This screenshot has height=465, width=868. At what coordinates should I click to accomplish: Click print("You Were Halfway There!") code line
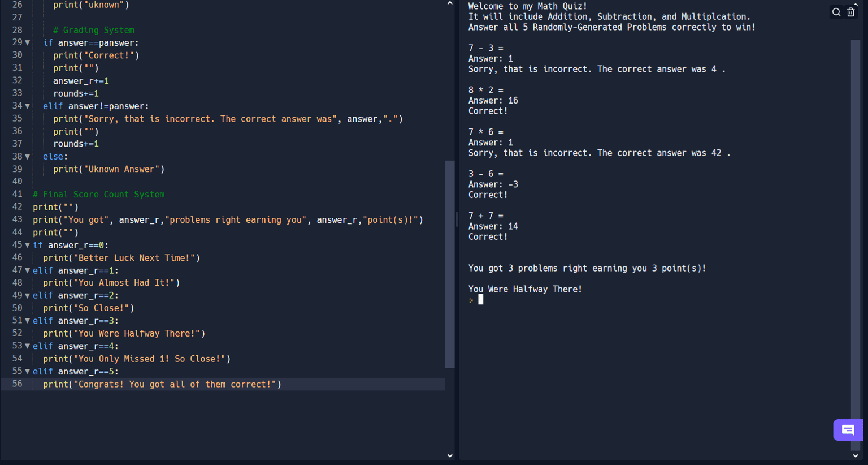(x=124, y=334)
